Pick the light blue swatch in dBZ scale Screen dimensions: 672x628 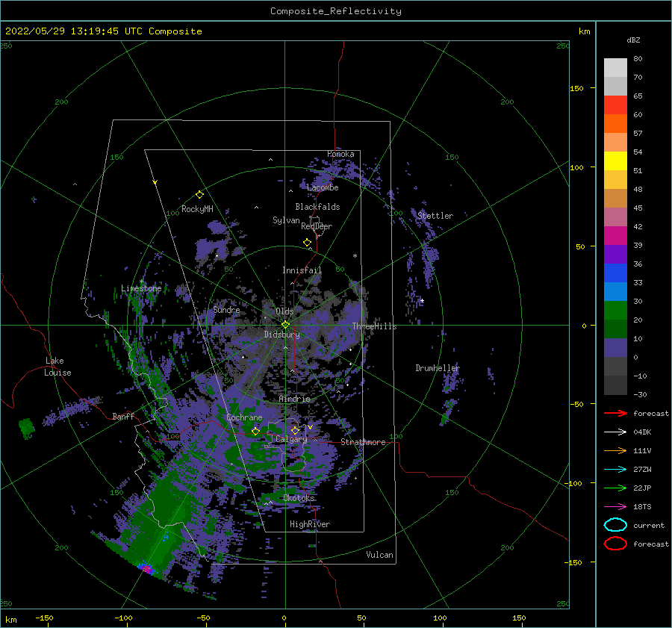coord(615,291)
